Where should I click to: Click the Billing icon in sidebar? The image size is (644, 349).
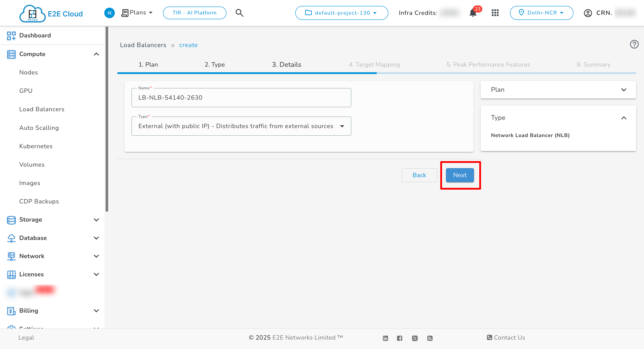pyautogui.click(x=11, y=310)
